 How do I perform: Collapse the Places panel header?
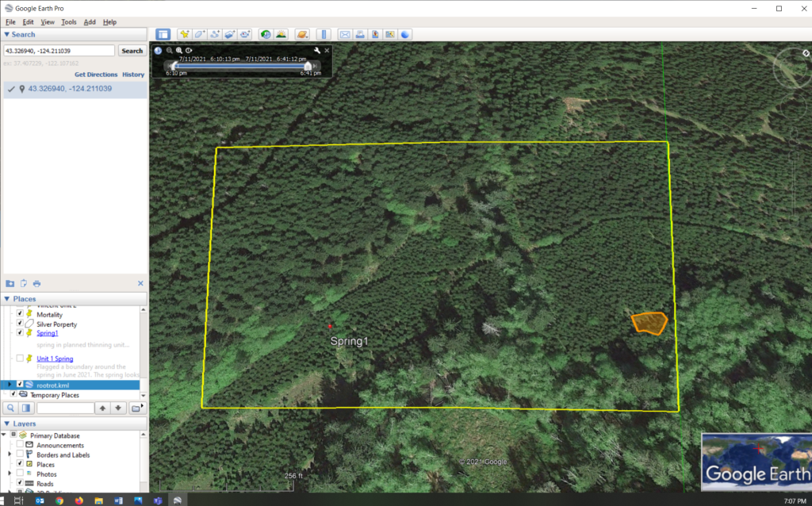pyautogui.click(x=74, y=299)
